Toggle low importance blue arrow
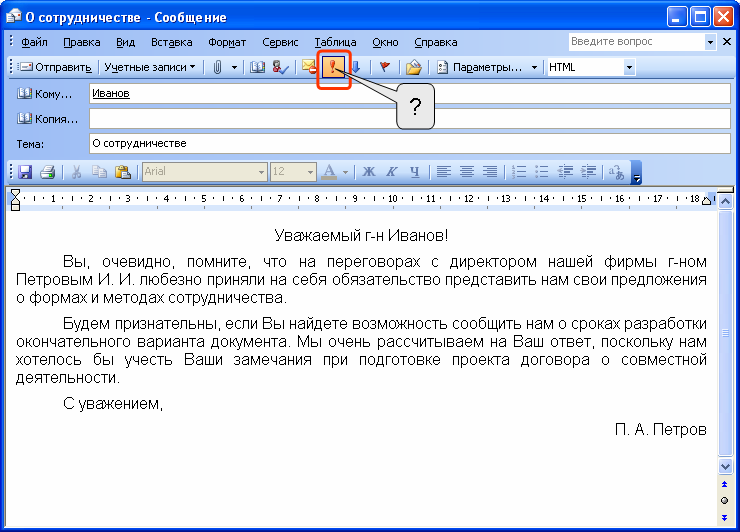740x532 pixels. 356,67
